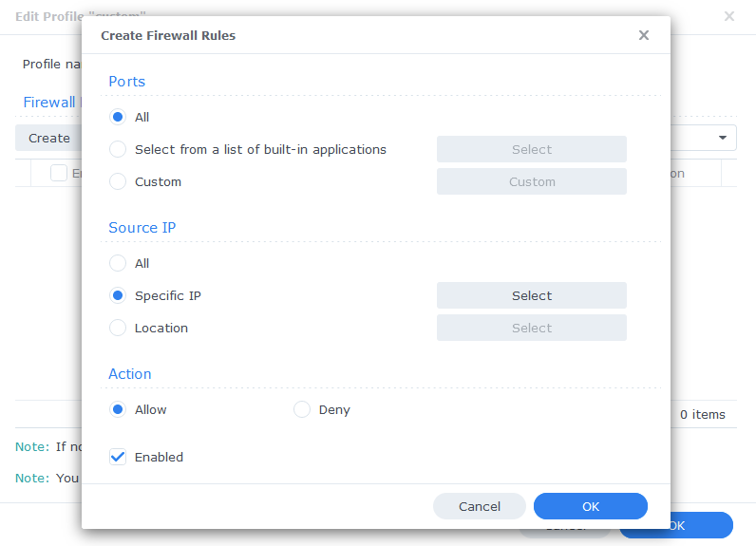Choose Location as source IP
The height and width of the screenshot is (546, 756).
click(118, 328)
